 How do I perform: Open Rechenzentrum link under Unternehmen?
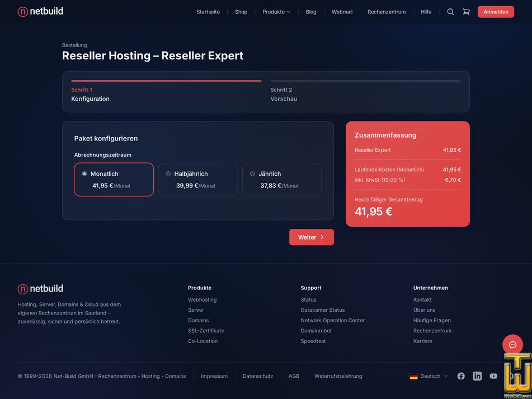pos(432,331)
